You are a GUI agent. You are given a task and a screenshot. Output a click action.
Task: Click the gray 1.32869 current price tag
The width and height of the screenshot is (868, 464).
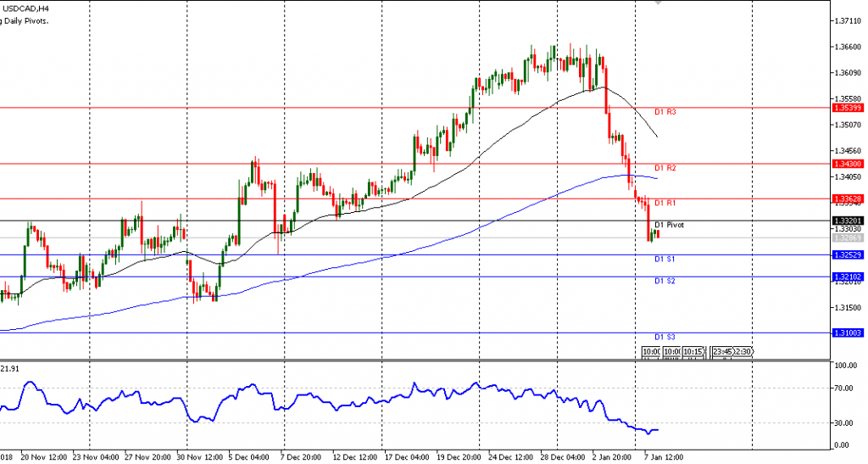pos(847,238)
